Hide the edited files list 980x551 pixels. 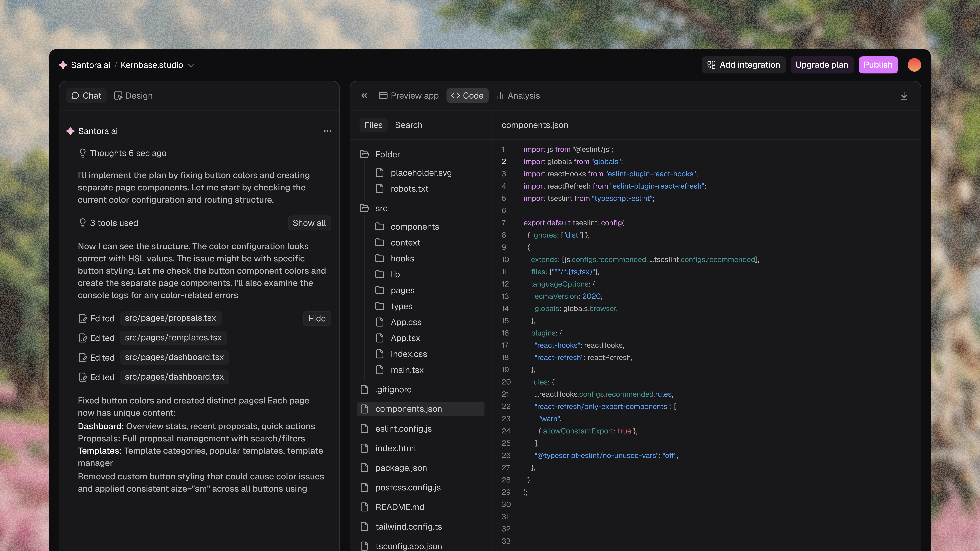pos(317,318)
